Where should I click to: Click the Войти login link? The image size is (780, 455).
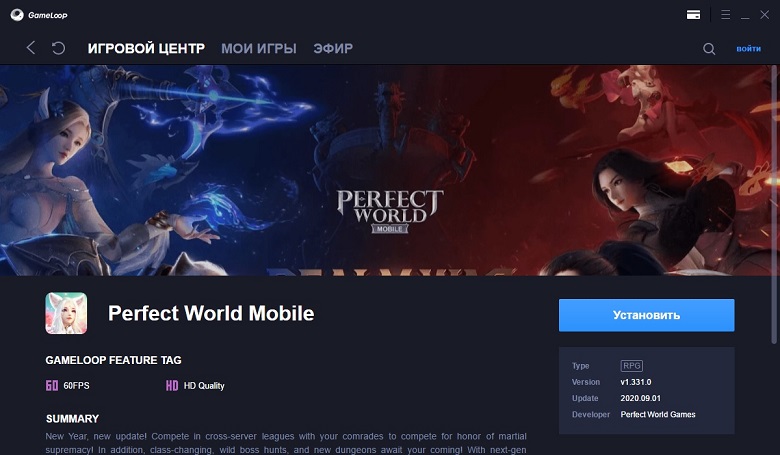tap(749, 49)
